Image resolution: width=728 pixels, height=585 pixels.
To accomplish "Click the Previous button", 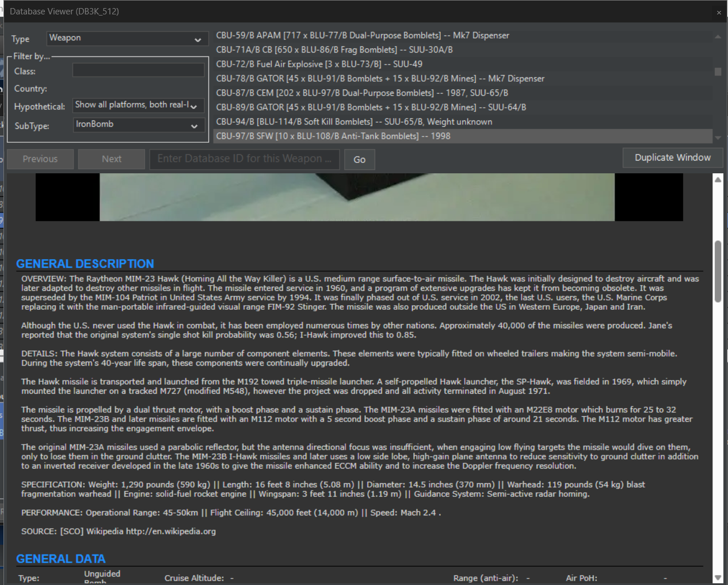I will coord(40,159).
